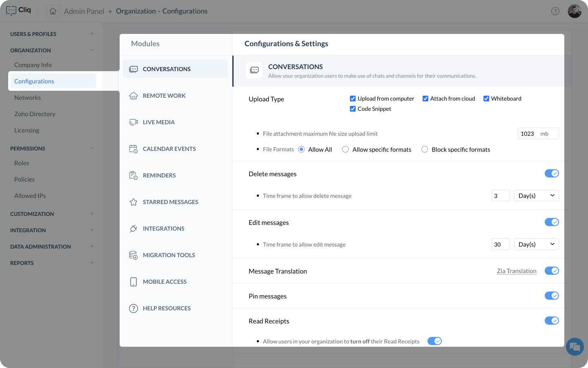The width and height of the screenshot is (588, 368).
Task: Click the Migration Tools database icon
Action: 134,255
